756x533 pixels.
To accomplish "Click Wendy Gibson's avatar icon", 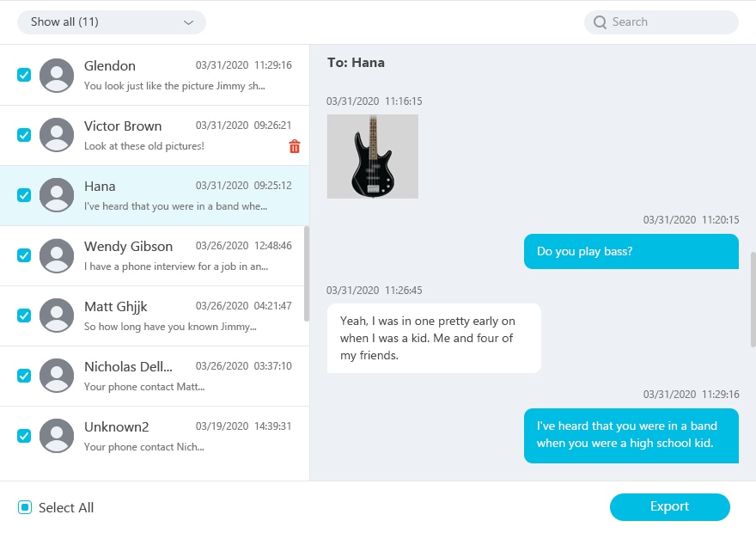I will click(x=57, y=255).
